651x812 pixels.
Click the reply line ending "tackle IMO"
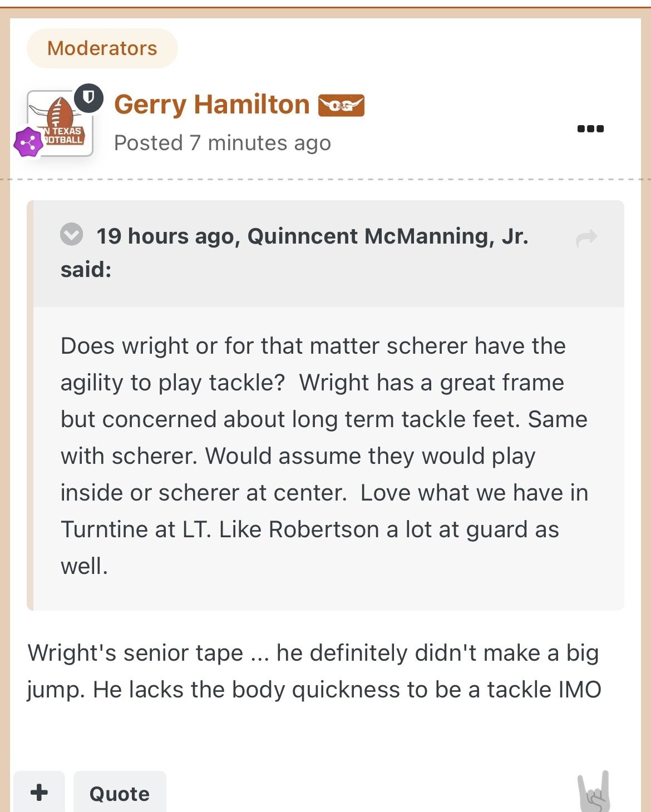314,690
